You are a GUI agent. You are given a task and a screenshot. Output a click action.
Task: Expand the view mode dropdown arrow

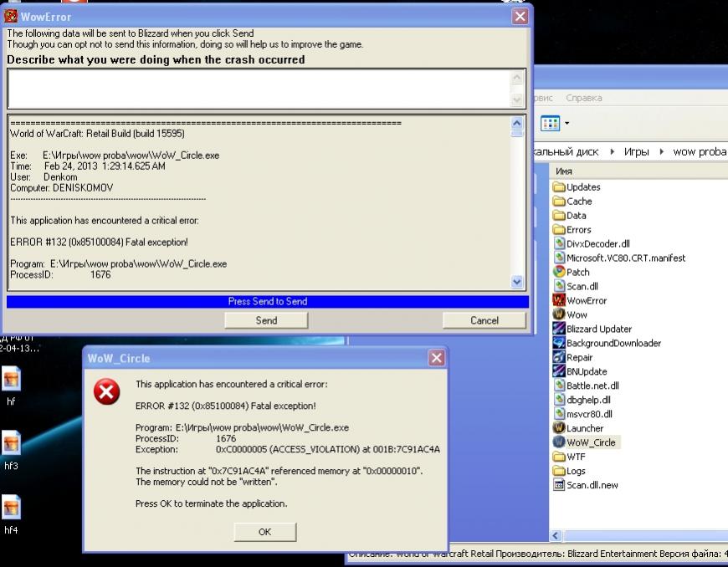pyautogui.click(x=567, y=124)
